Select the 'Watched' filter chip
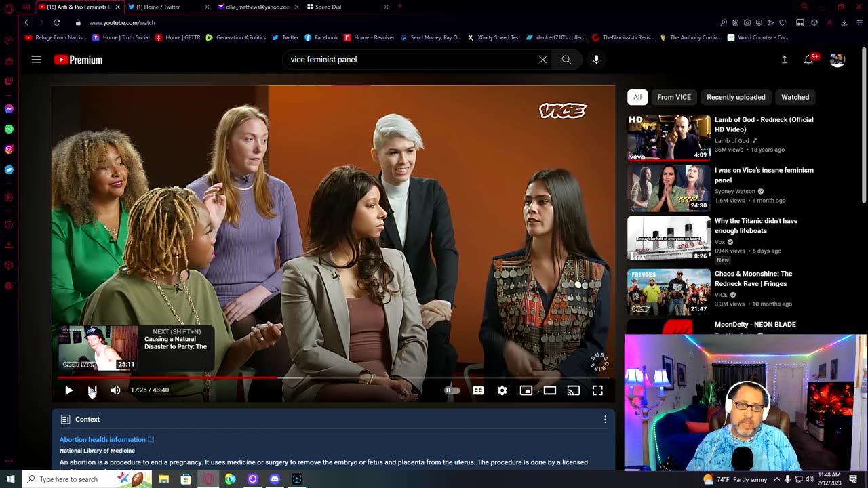This screenshot has height=488, width=868. click(x=795, y=97)
